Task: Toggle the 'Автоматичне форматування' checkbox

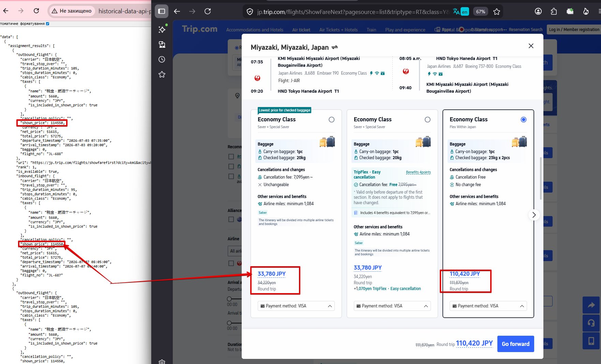Action: pos(47,24)
